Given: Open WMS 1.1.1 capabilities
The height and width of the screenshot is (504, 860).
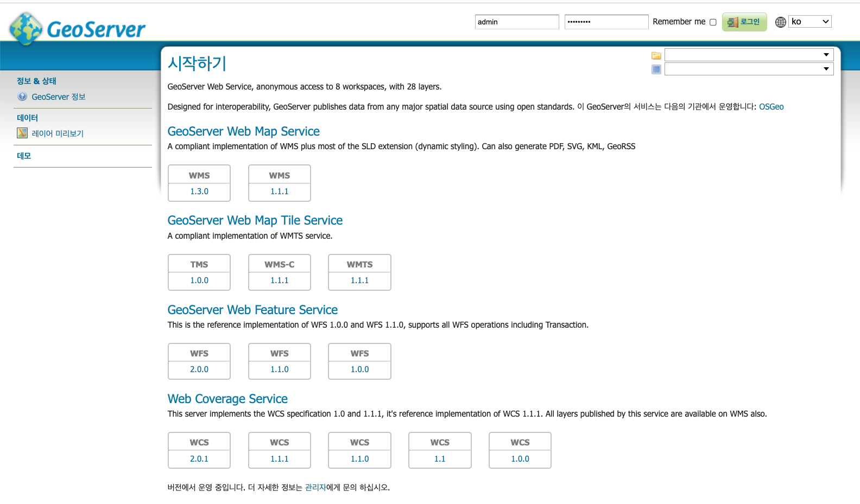Looking at the screenshot, I should [x=280, y=192].
